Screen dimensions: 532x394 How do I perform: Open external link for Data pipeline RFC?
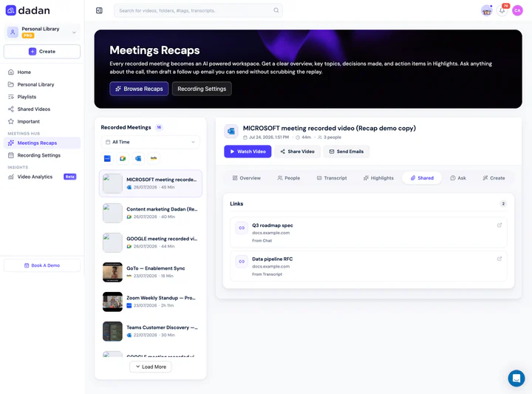pyautogui.click(x=499, y=259)
